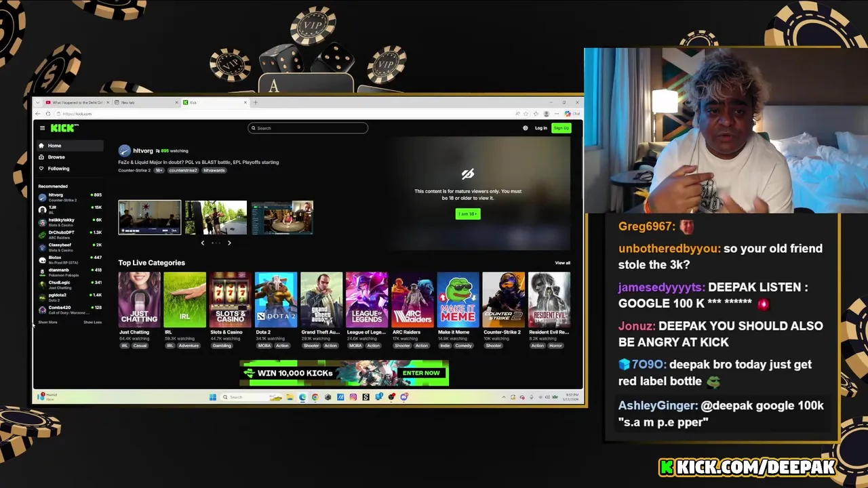Go to next featured stream arrow
This screenshot has height=488, width=868.
tap(229, 243)
